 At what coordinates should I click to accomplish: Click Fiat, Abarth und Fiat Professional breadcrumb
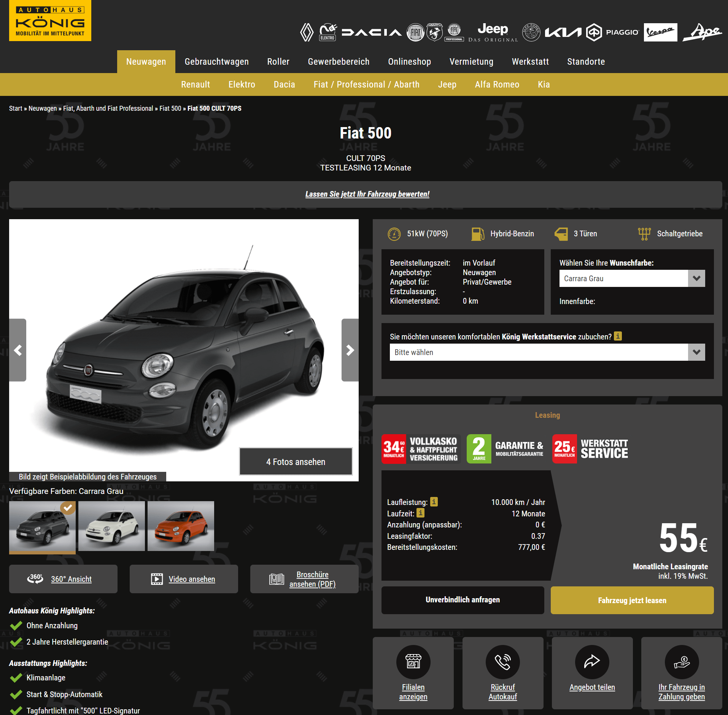coord(108,108)
